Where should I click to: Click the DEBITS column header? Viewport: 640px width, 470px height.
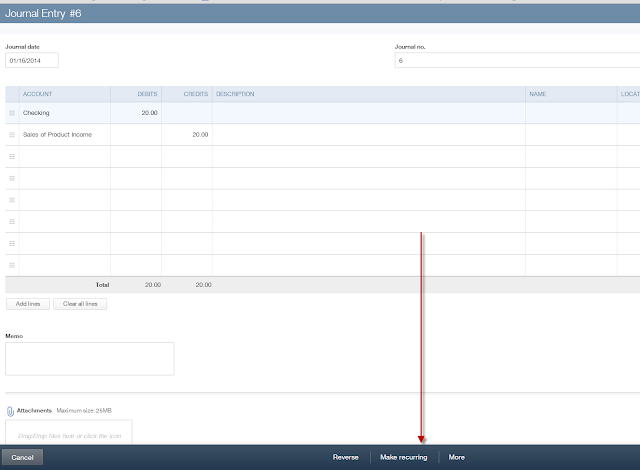tap(136, 94)
